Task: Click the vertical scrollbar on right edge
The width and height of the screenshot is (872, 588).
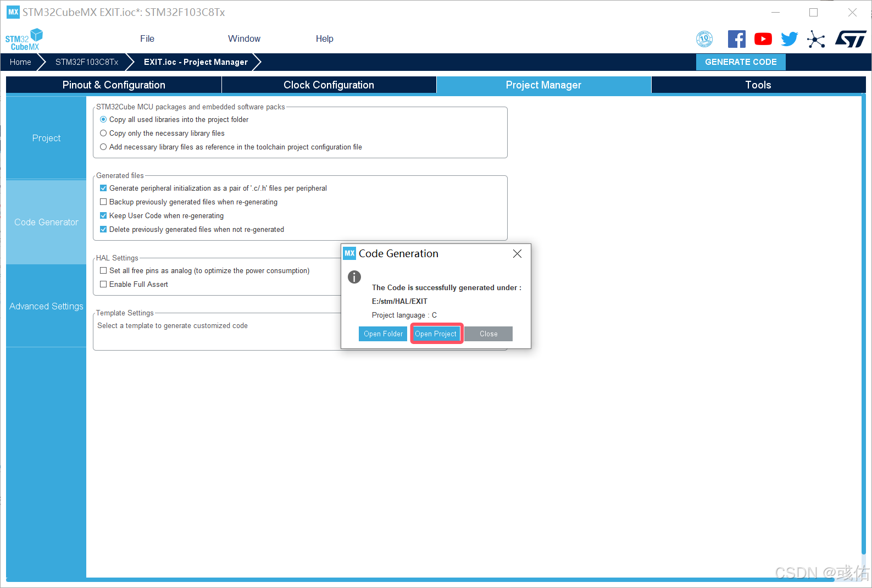Action: [x=863, y=324]
